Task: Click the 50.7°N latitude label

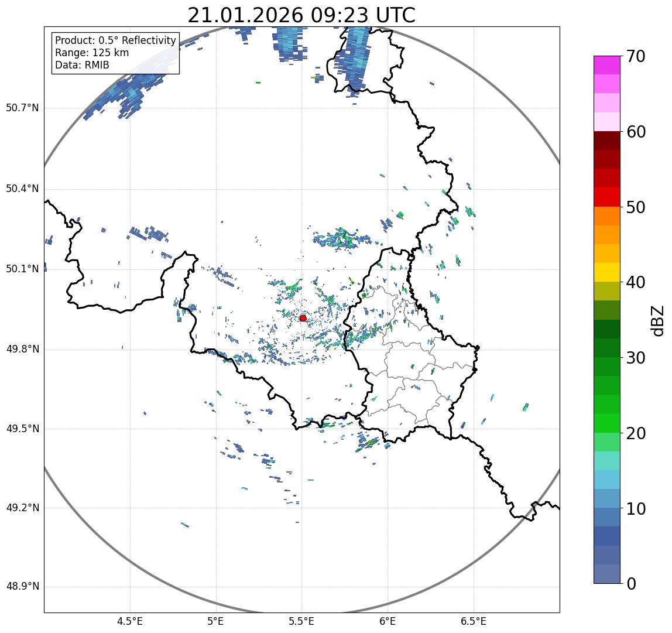Action: click(x=22, y=108)
